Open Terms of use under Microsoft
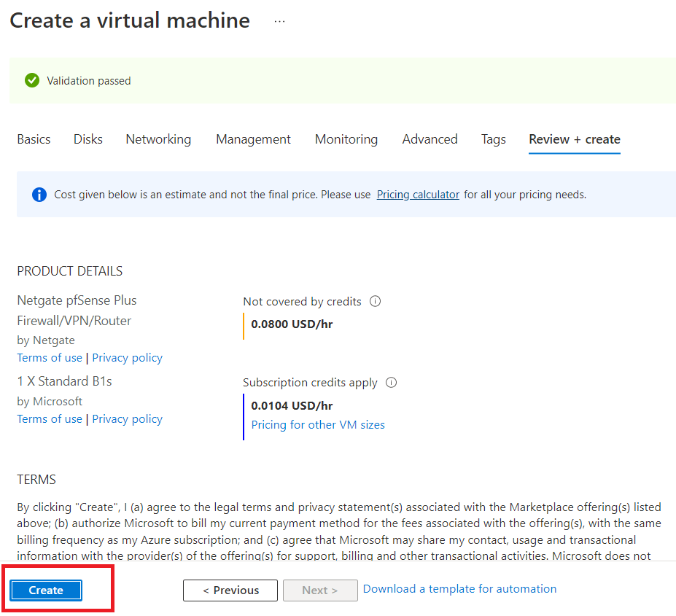Image resolution: width=676 pixels, height=616 pixels. coord(50,419)
